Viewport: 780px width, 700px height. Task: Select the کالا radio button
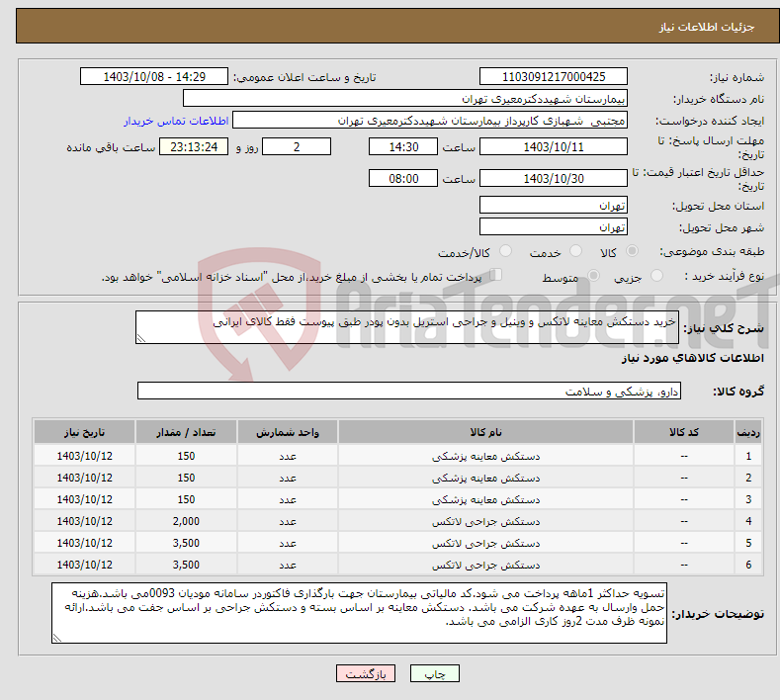pyautogui.click(x=632, y=251)
